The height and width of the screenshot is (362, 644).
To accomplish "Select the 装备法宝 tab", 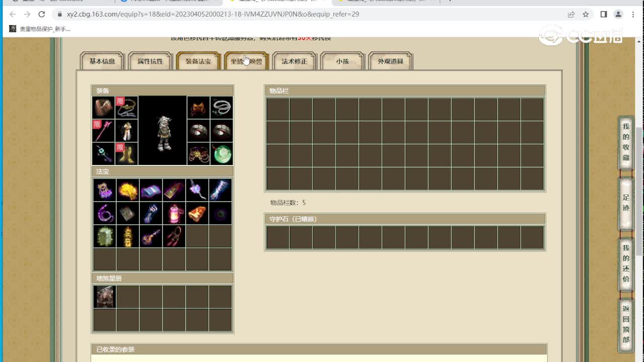I will pyautogui.click(x=198, y=61).
